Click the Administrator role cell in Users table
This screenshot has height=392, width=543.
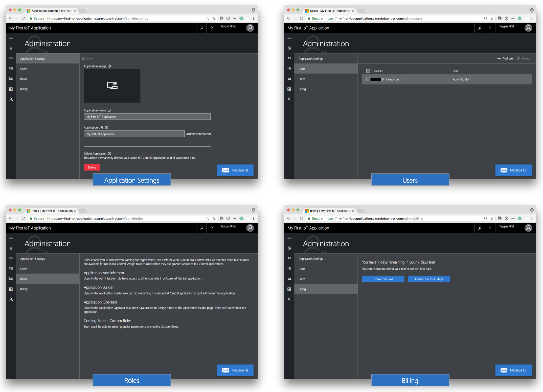pos(461,79)
